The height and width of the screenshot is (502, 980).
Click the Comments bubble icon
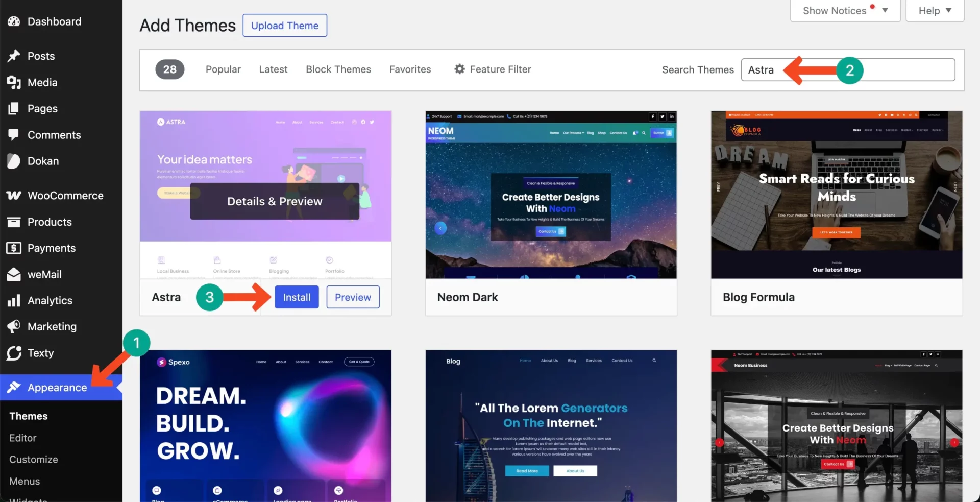14,135
